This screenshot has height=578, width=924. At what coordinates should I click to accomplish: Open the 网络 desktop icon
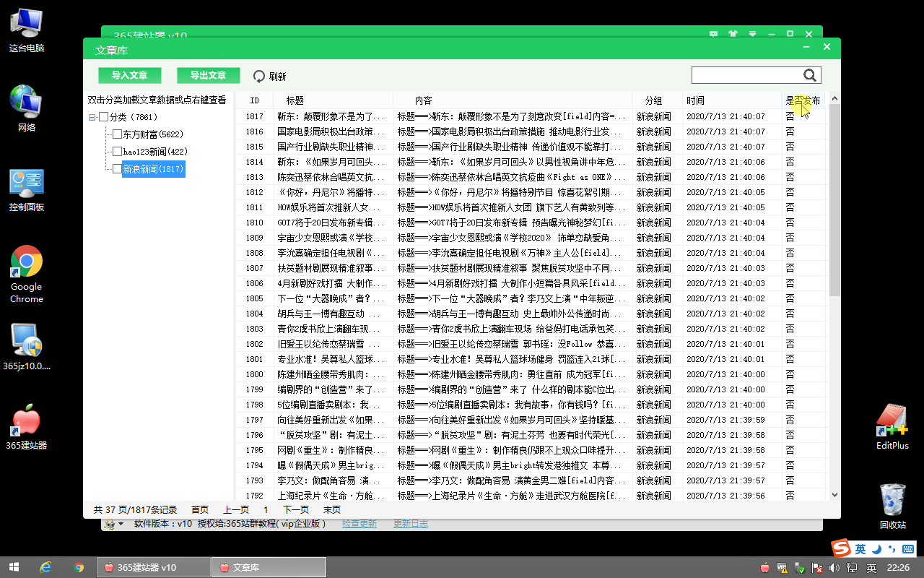(x=27, y=109)
